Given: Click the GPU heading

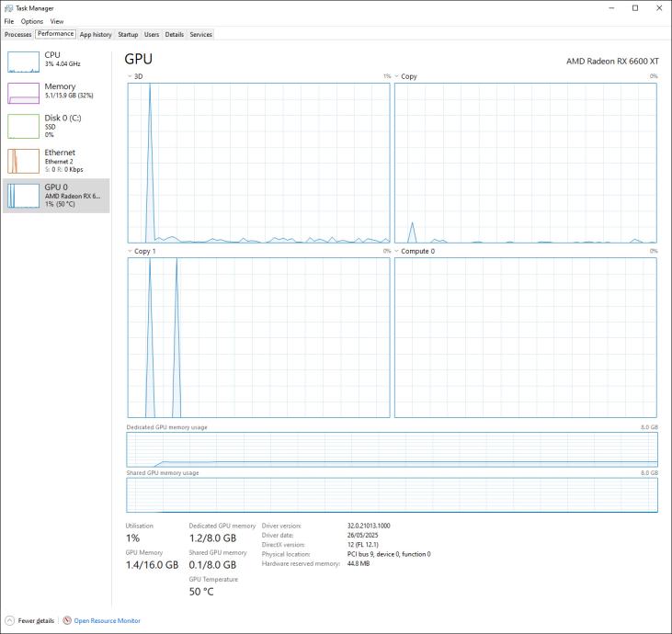Looking at the screenshot, I should (x=139, y=59).
